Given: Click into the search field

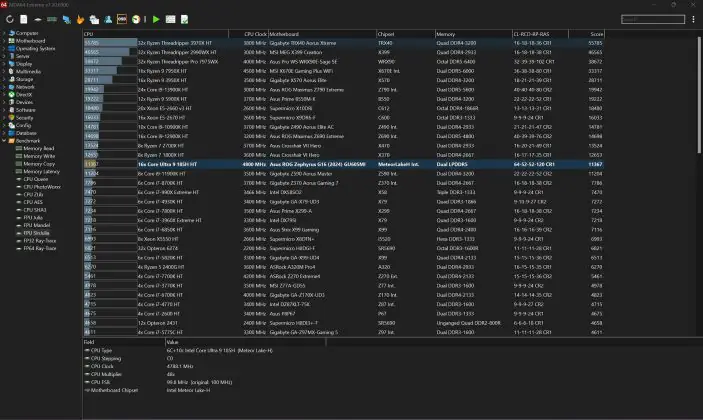Looking at the screenshot, I should tap(653, 19).
